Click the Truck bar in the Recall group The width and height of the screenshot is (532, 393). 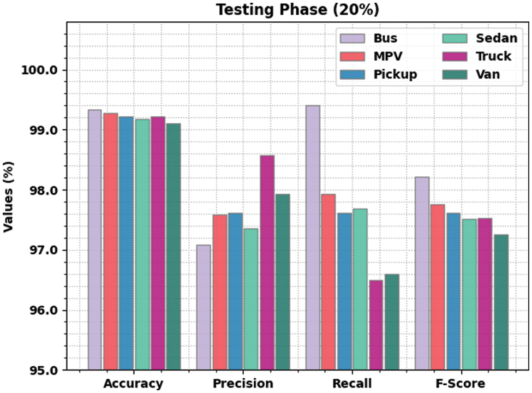click(376, 325)
